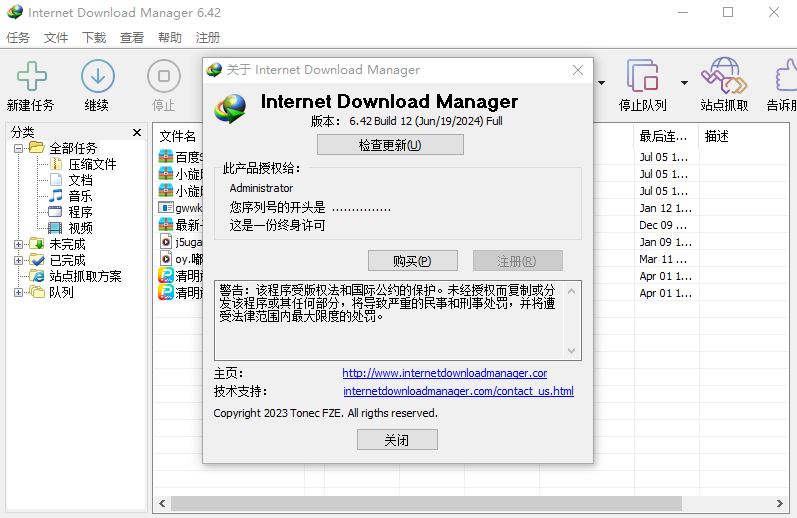The width and height of the screenshot is (797, 518).
Task: Open the contact_us.html support link
Action: 458,391
